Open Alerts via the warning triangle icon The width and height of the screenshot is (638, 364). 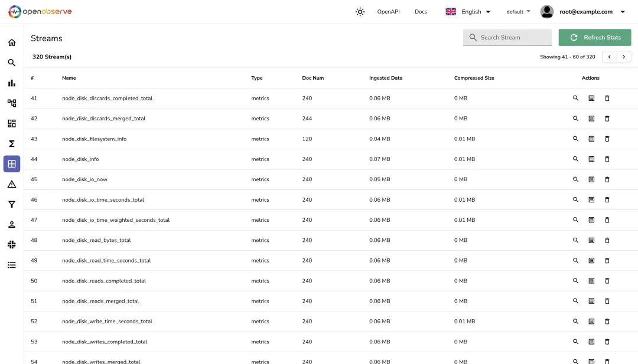click(x=11, y=184)
